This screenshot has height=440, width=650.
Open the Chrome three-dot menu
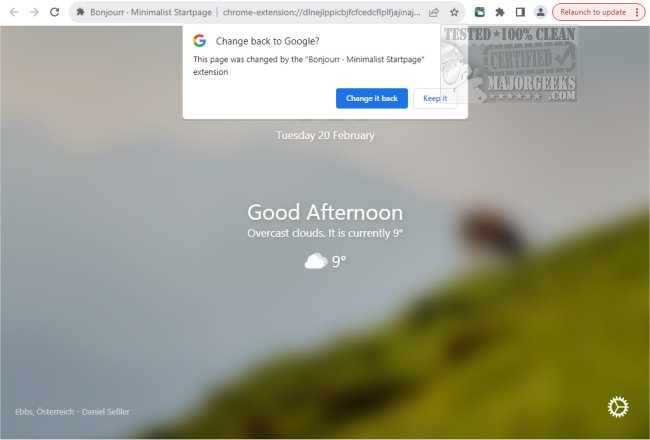(x=637, y=12)
